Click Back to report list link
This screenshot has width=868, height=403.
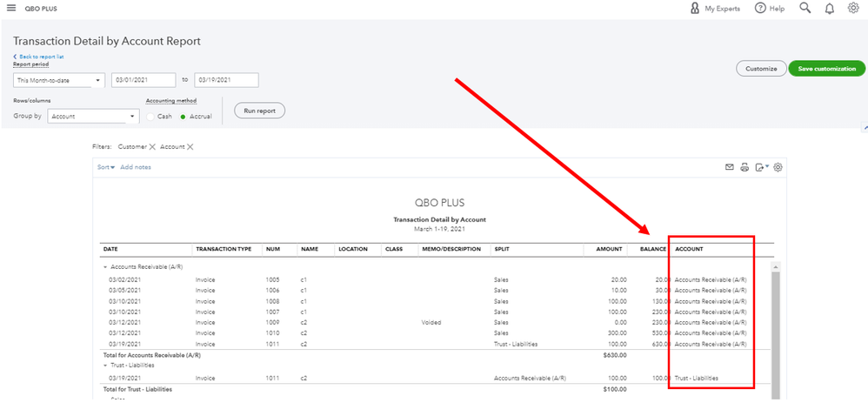(x=39, y=57)
